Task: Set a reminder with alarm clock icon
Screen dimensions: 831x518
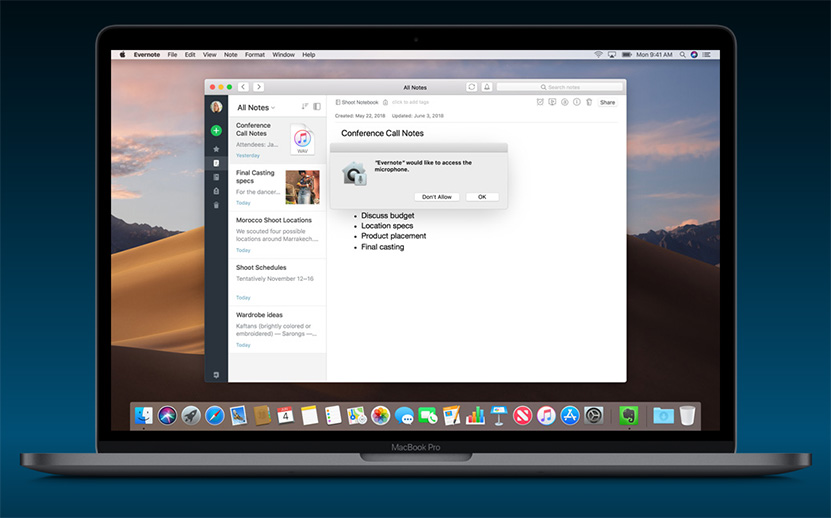Action: pyautogui.click(x=540, y=102)
